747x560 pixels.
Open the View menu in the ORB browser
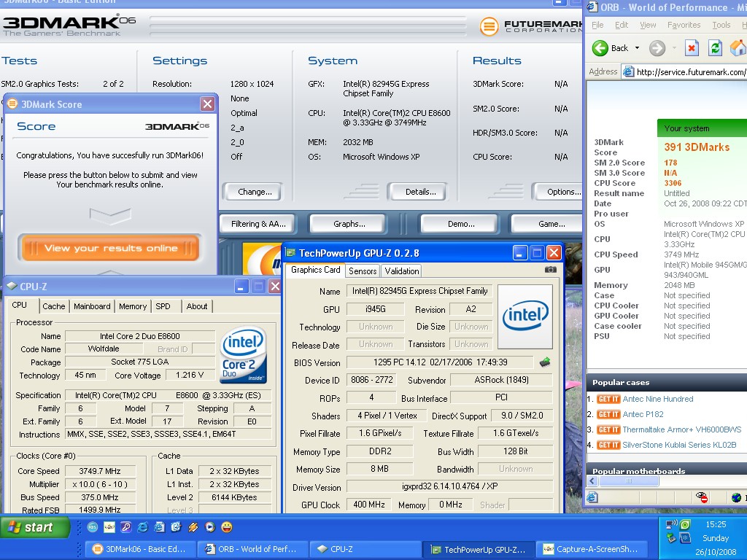pyautogui.click(x=648, y=25)
